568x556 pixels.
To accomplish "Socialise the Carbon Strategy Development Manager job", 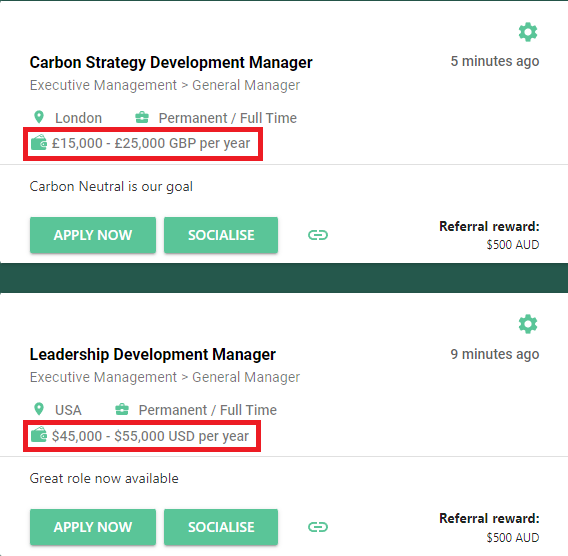I will [221, 235].
